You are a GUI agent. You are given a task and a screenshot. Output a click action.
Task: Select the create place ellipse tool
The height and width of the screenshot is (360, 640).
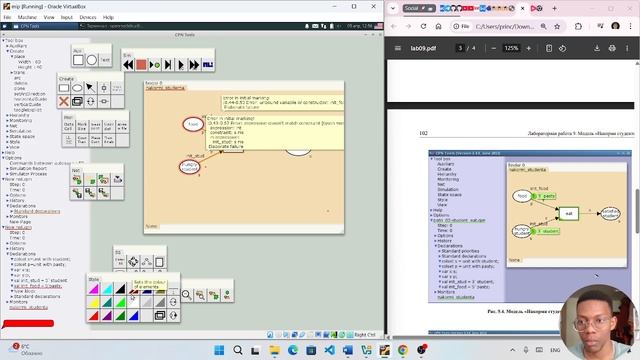[77, 88]
